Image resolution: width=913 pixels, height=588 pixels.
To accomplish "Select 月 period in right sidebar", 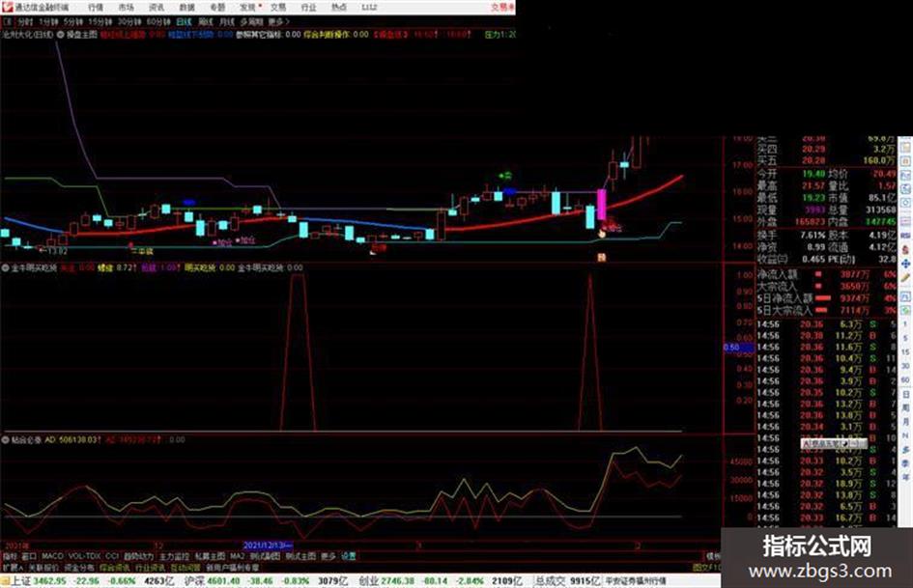I will [905, 422].
